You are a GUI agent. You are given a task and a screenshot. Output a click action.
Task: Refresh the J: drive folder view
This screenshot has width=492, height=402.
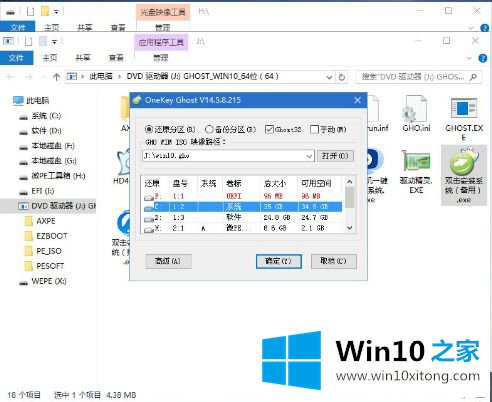pyautogui.click(x=342, y=77)
